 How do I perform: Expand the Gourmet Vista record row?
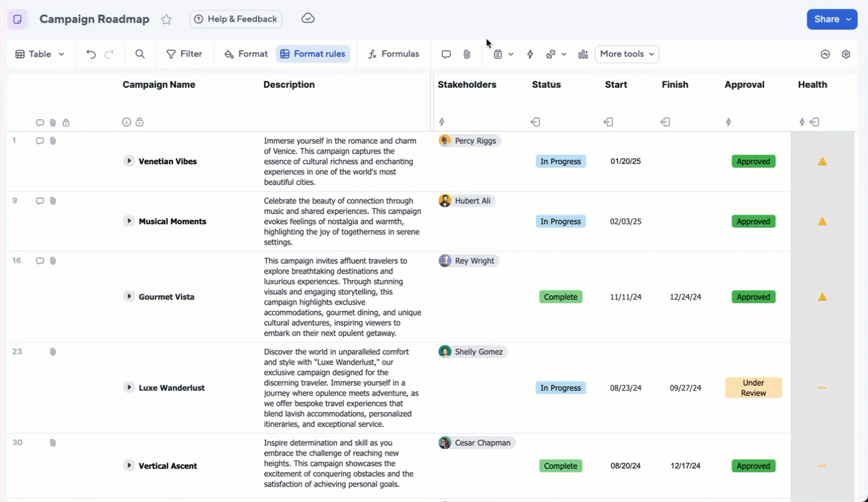(x=129, y=297)
